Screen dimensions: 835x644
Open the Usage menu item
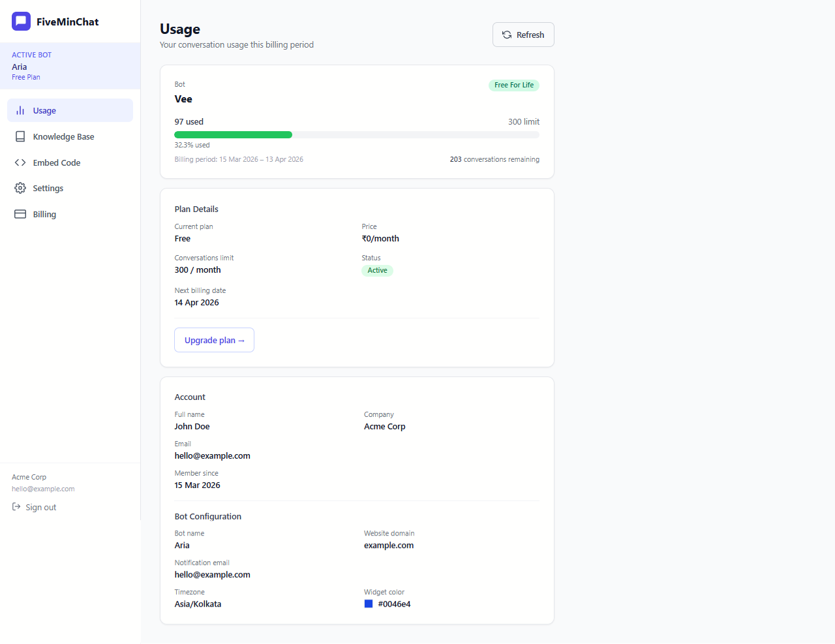[70, 110]
